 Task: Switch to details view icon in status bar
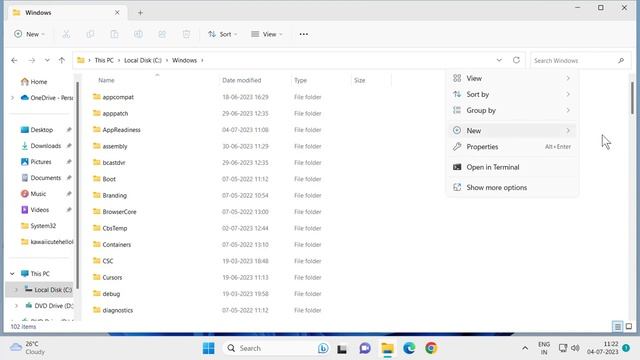click(x=618, y=327)
